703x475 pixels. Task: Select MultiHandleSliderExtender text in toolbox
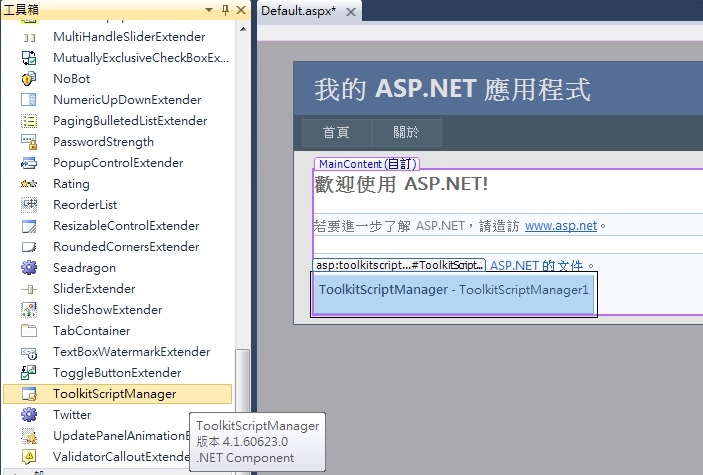coord(129,37)
